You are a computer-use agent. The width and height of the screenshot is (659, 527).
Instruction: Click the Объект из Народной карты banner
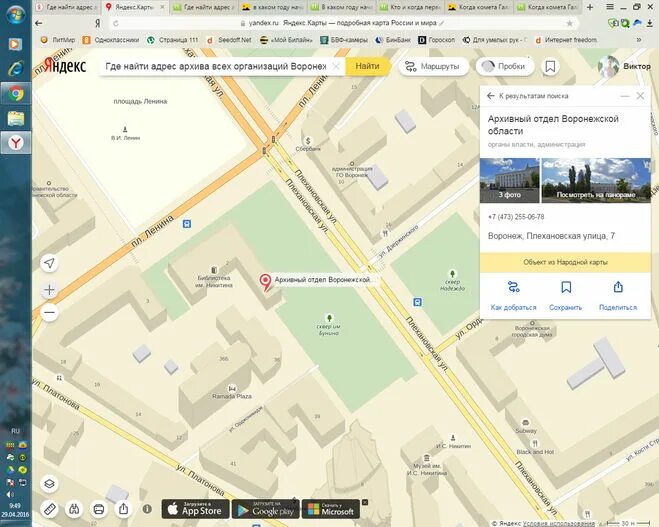[x=565, y=262]
